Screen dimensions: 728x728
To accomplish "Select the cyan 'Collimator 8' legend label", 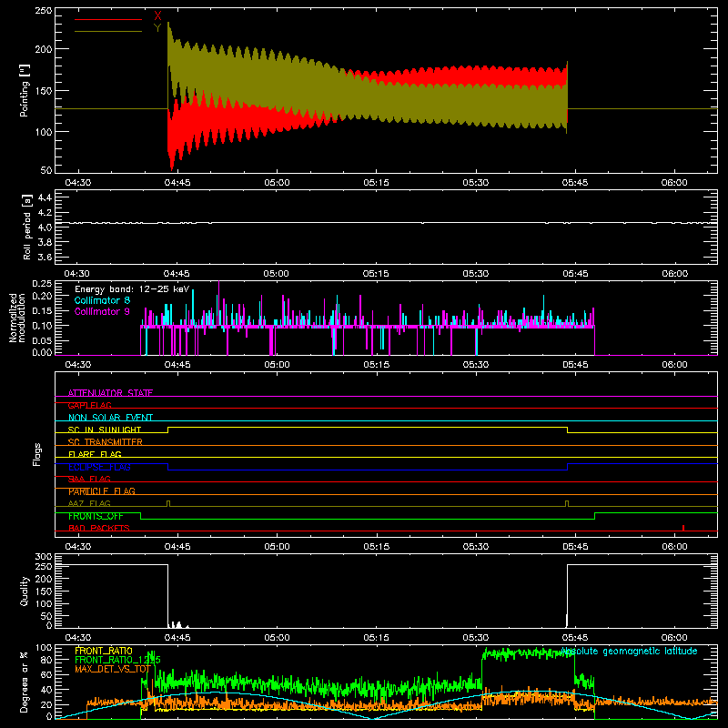I will [x=102, y=300].
